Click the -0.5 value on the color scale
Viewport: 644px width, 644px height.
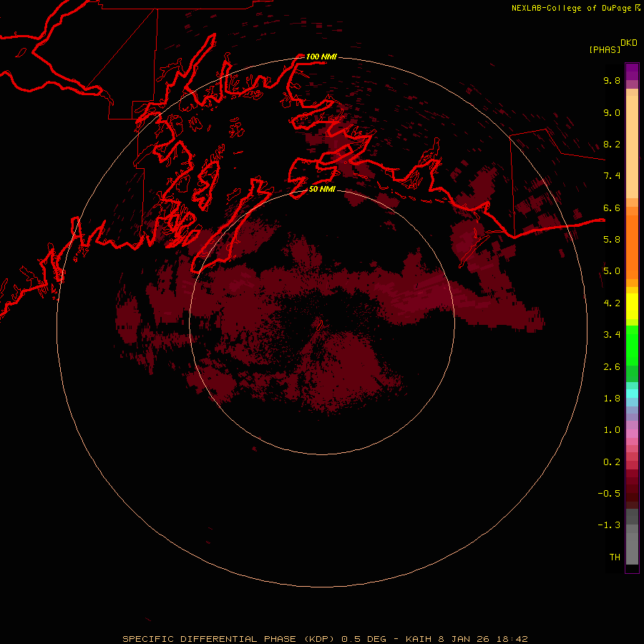point(609,494)
